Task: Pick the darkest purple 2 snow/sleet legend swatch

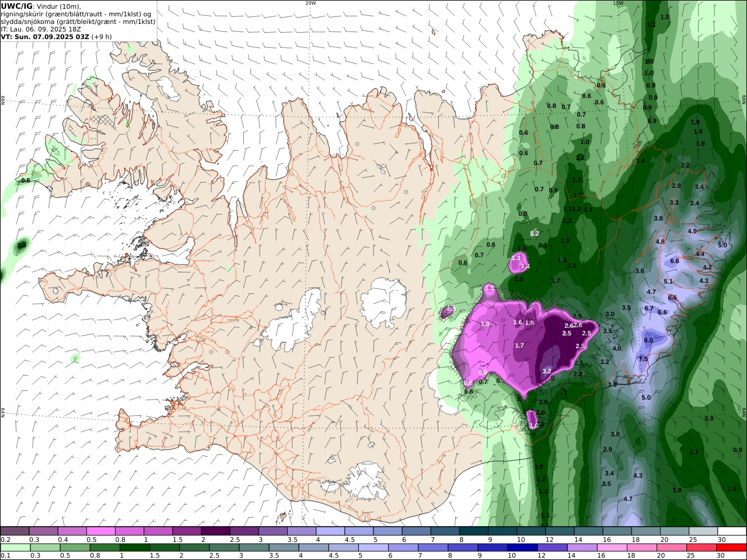Action: click(x=215, y=531)
